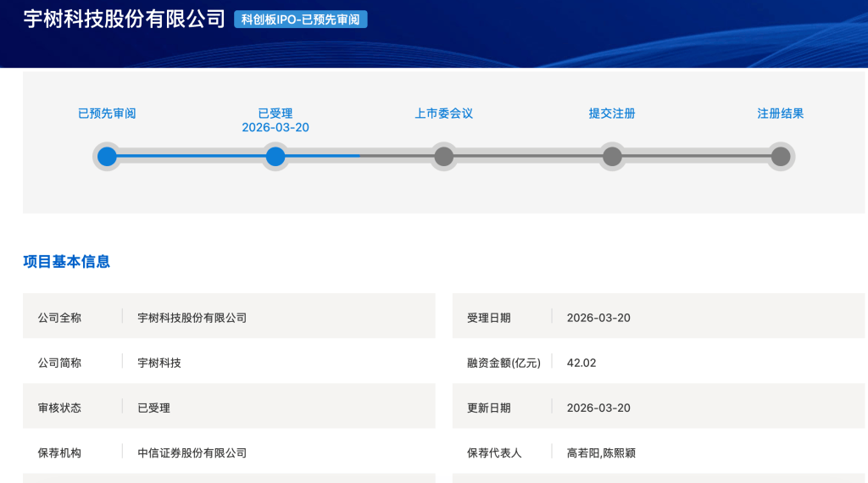The width and height of the screenshot is (868, 483).
Task: Click the large company name page title
Action: [x=125, y=19]
